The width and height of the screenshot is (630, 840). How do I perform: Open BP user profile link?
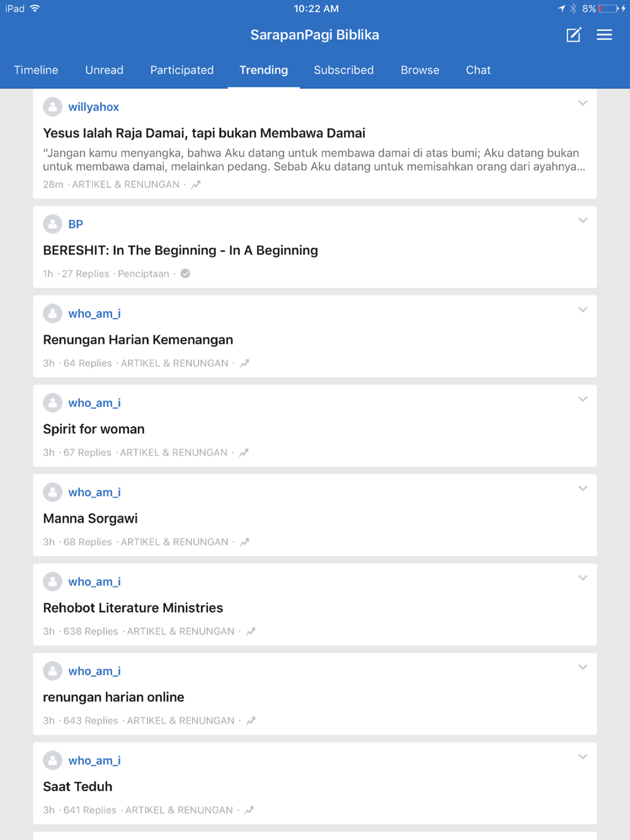coord(76,224)
